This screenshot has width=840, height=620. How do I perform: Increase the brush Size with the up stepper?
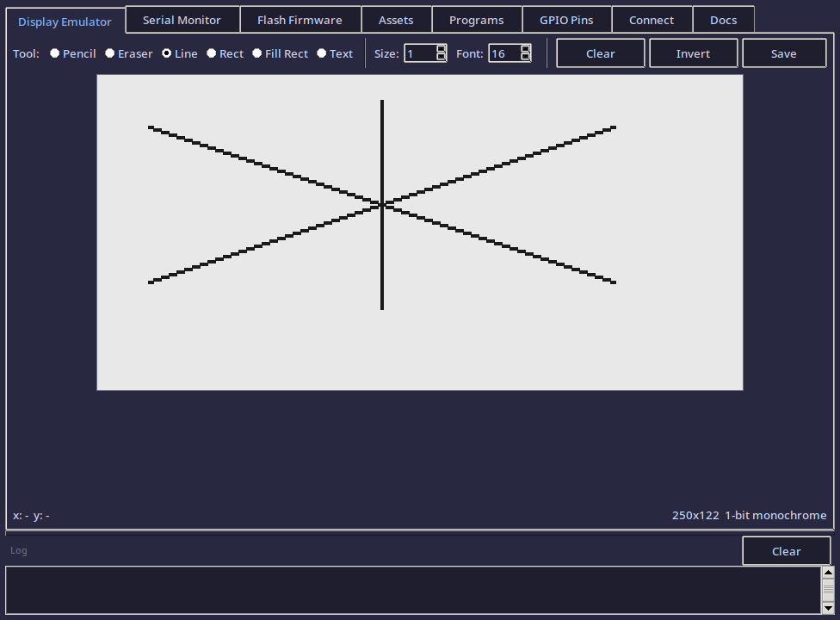pos(442,48)
